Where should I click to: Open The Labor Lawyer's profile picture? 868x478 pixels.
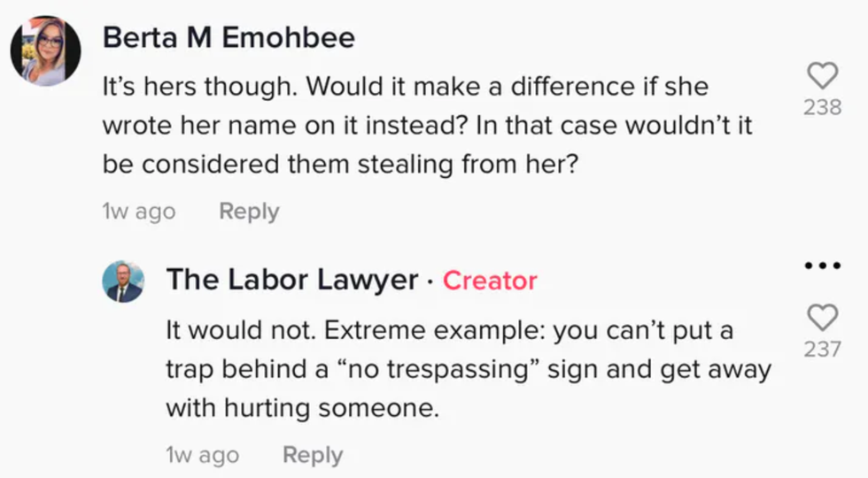click(122, 281)
